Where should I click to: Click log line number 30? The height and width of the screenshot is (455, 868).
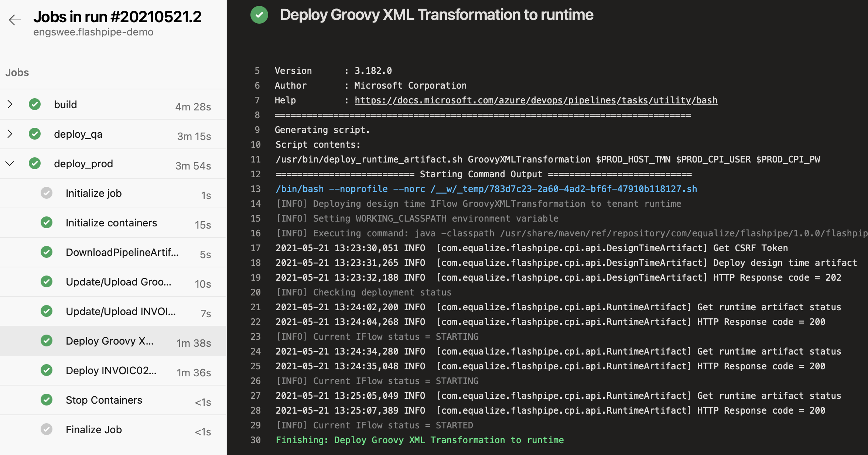(x=256, y=440)
